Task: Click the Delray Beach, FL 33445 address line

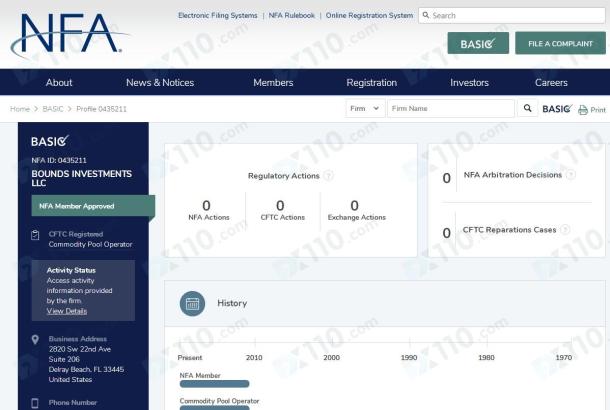Action: tap(86, 369)
